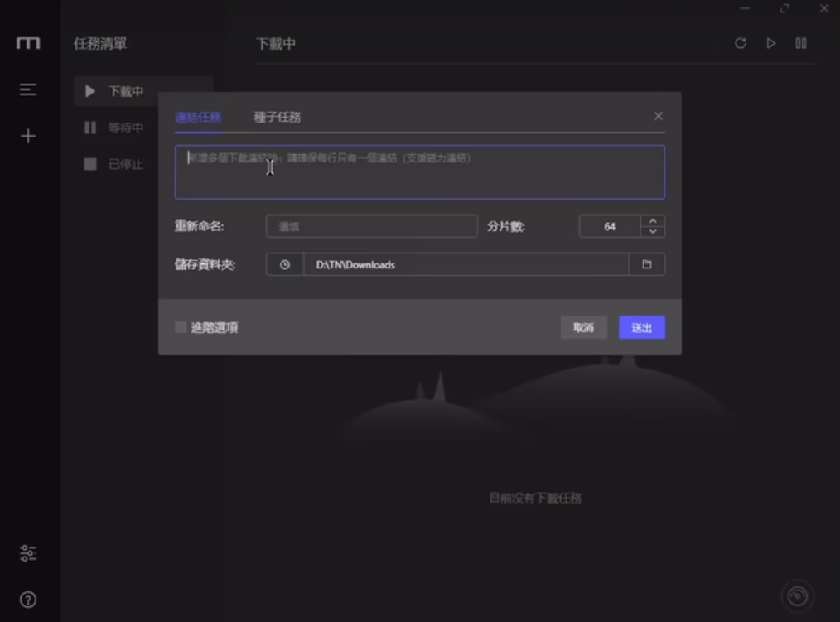Click the speedometer icon at bottom right

798,595
